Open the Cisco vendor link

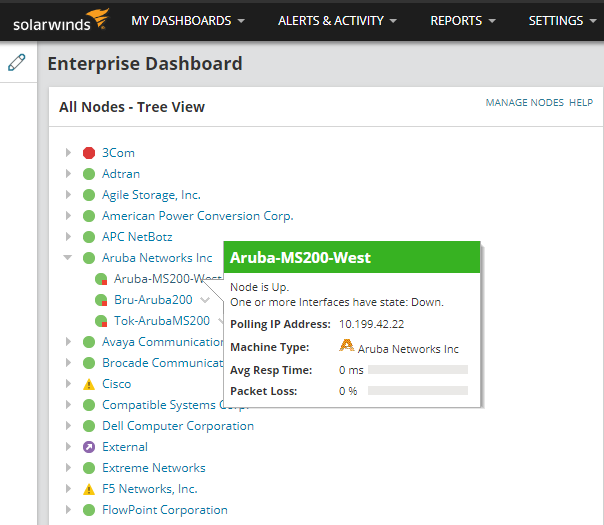click(x=117, y=384)
